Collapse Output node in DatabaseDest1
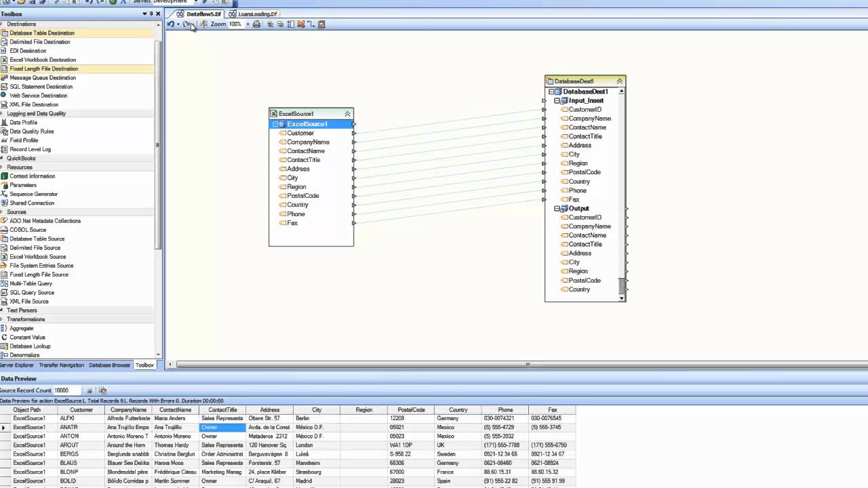 [557, 209]
